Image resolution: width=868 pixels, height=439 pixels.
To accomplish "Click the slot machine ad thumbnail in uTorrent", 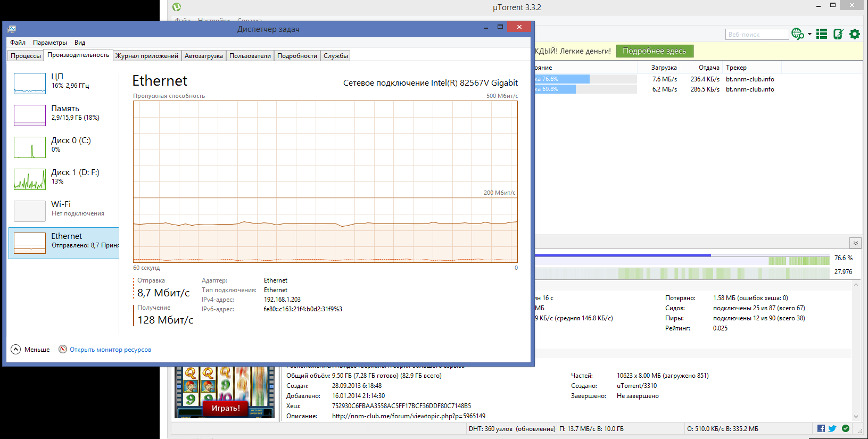I will (225, 392).
